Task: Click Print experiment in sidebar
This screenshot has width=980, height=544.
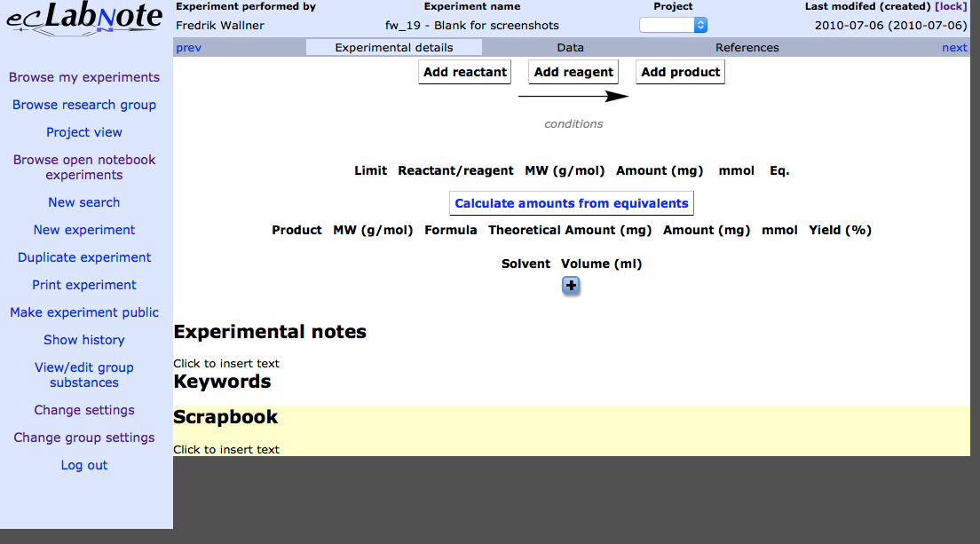Action: (84, 285)
